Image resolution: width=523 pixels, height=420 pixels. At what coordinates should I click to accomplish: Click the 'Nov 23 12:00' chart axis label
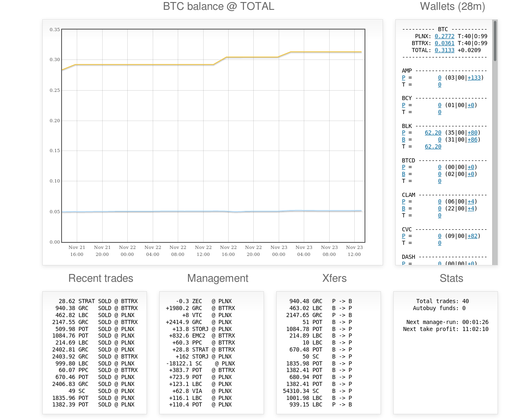pyautogui.click(x=354, y=251)
